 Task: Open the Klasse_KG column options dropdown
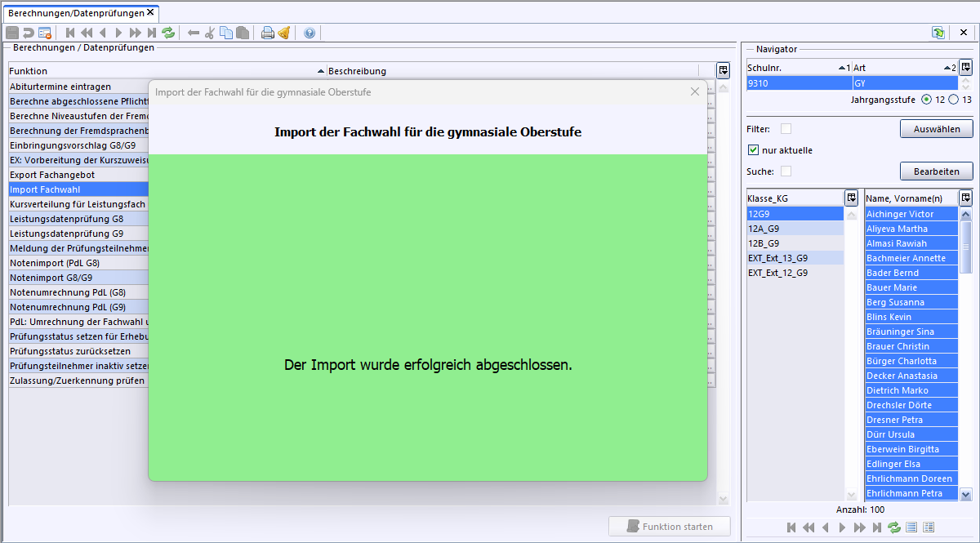(x=852, y=197)
